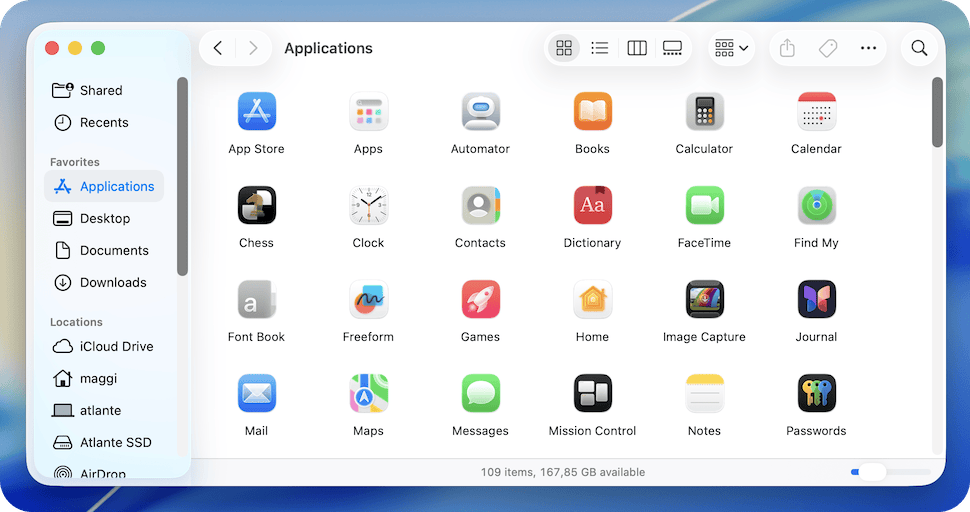Open the App Store application icon

pyautogui.click(x=257, y=112)
